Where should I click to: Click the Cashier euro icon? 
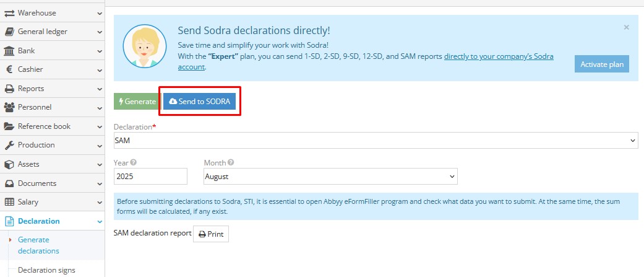(x=9, y=70)
